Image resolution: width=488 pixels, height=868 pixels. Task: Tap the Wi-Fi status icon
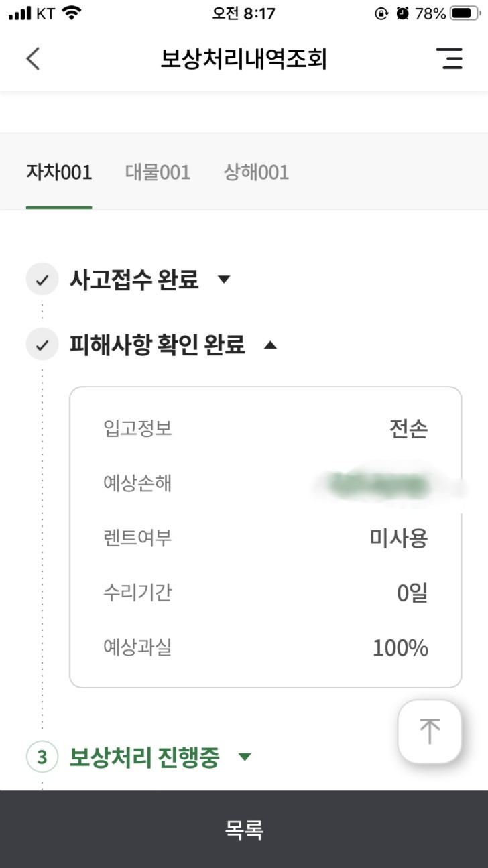pos(71,13)
